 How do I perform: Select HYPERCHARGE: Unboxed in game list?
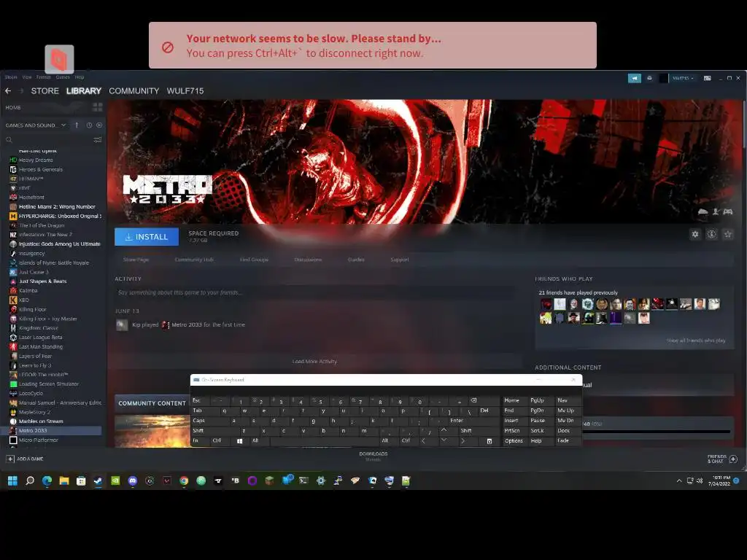click(55, 216)
